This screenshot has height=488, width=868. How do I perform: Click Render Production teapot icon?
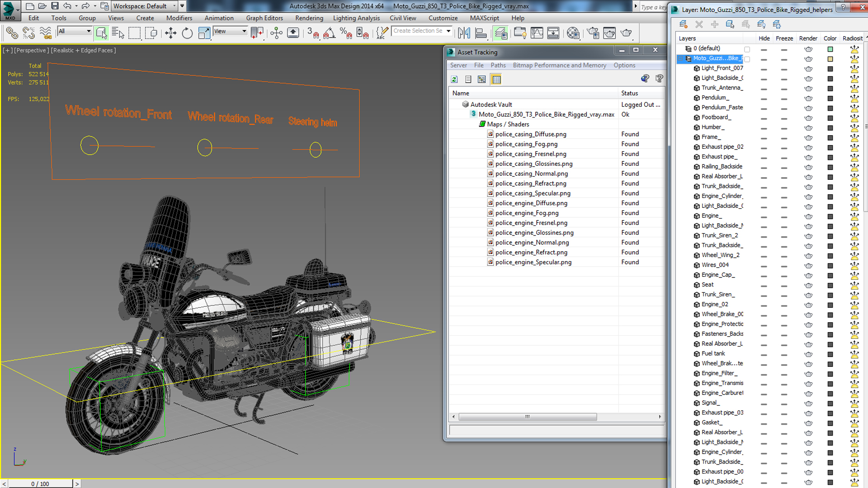627,33
